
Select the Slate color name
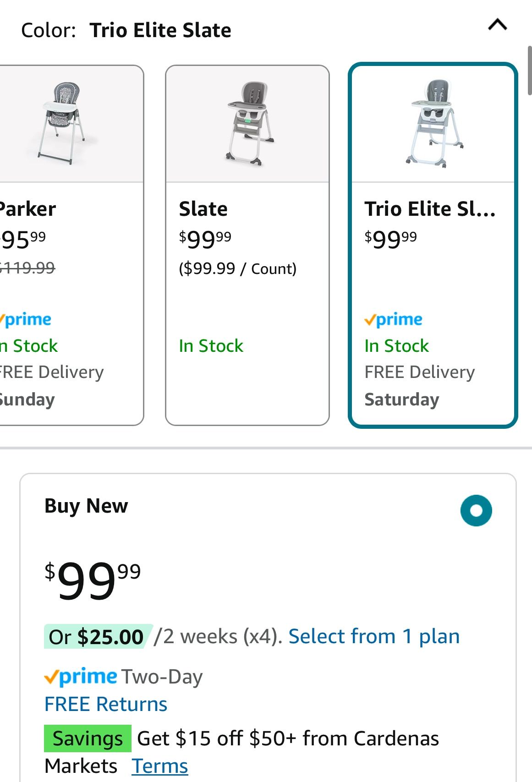pos(203,209)
